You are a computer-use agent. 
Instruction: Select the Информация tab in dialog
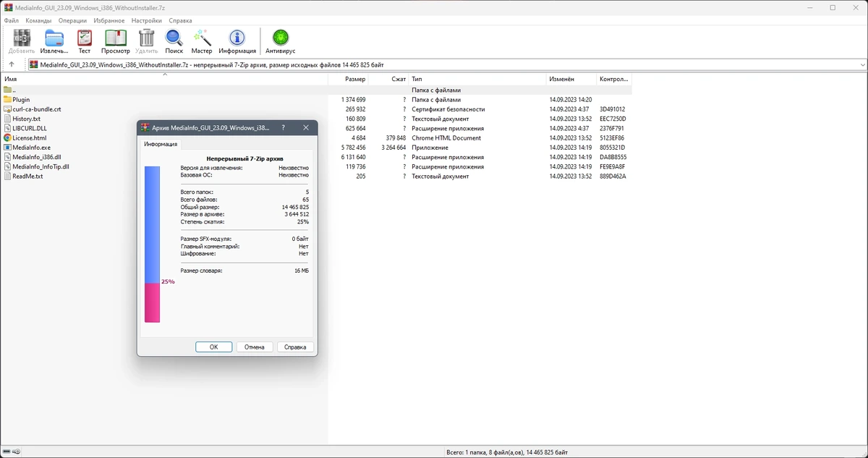point(161,144)
